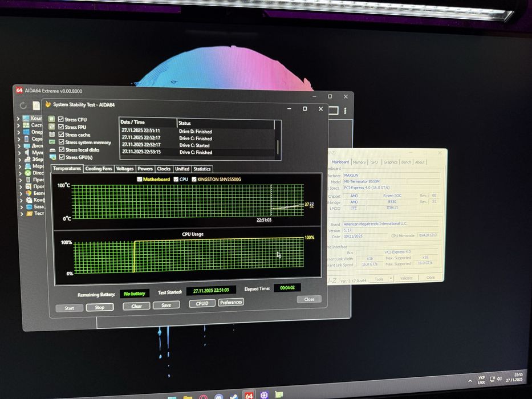Viewport: 532px width, 399px height.
Task: Toggle CPU temperature graph checkbox
Action: [176, 179]
